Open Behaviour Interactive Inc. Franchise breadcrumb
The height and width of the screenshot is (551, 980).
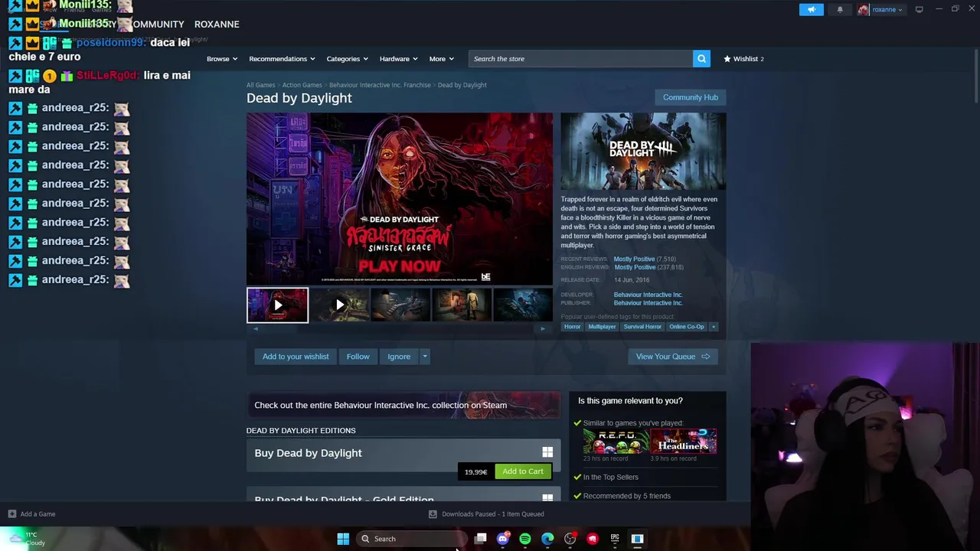pyautogui.click(x=380, y=85)
